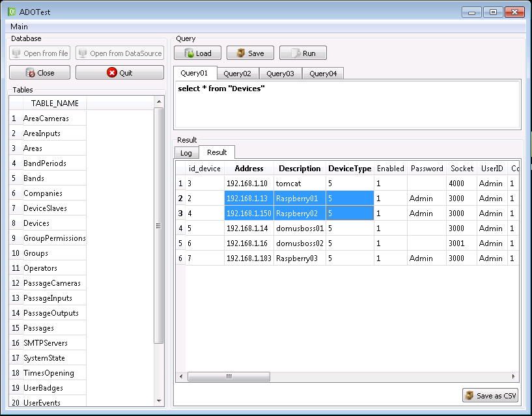Select the BandPeriods table
Screen dimensions: 532x416
coord(54,163)
